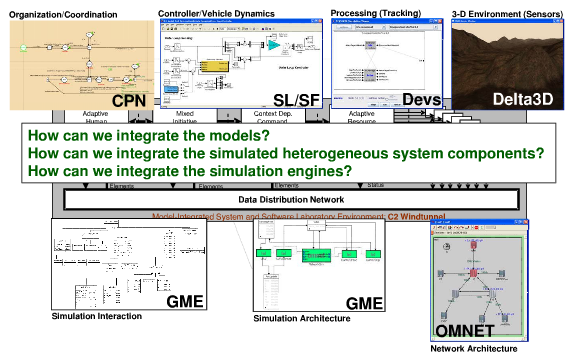Open the left combo box in Devs toolbar
This screenshot has width=570, height=361.
[x=370, y=27]
